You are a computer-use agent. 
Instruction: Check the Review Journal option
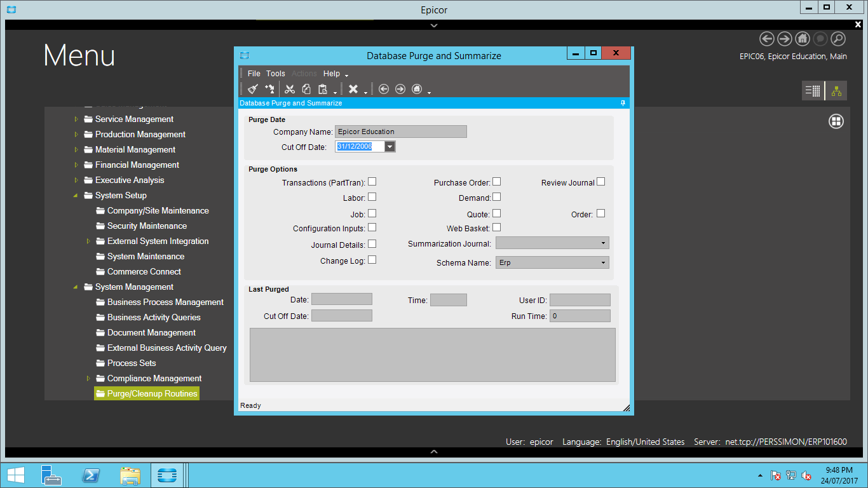click(601, 182)
